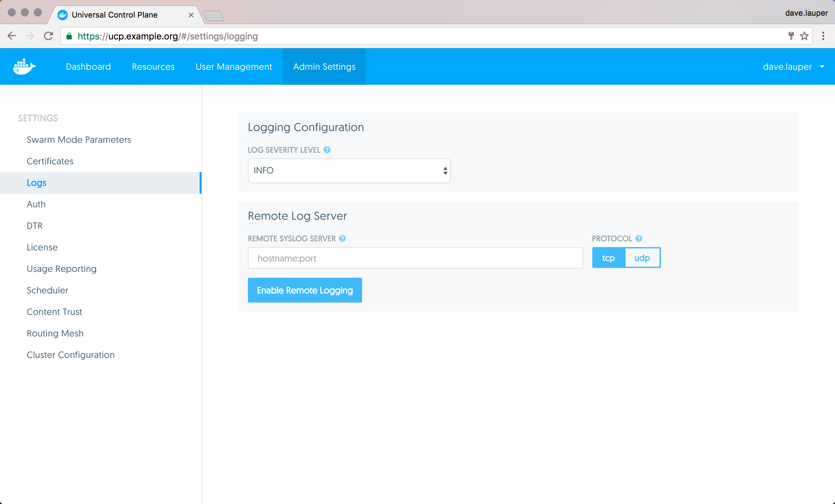Click the Docker whale logo

24,67
